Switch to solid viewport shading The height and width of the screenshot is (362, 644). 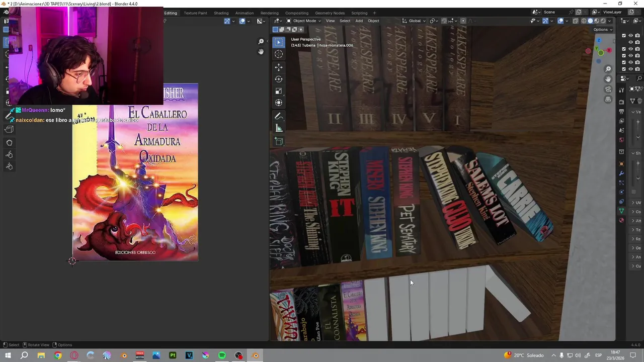click(591, 21)
